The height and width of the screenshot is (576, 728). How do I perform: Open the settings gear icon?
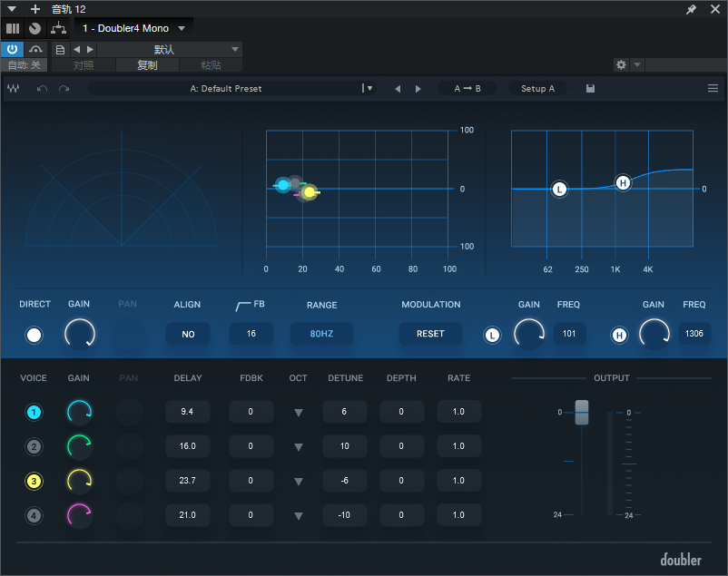point(621,65)
